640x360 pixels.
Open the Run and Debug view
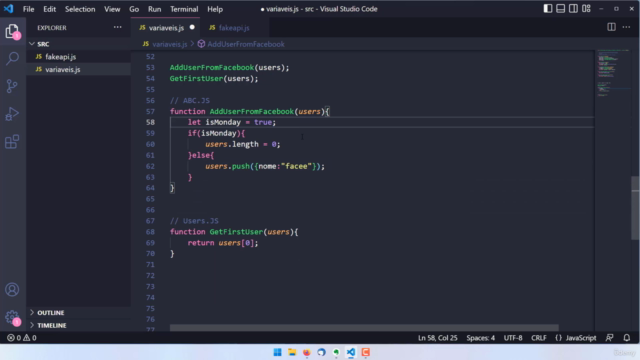pos(12,114)
